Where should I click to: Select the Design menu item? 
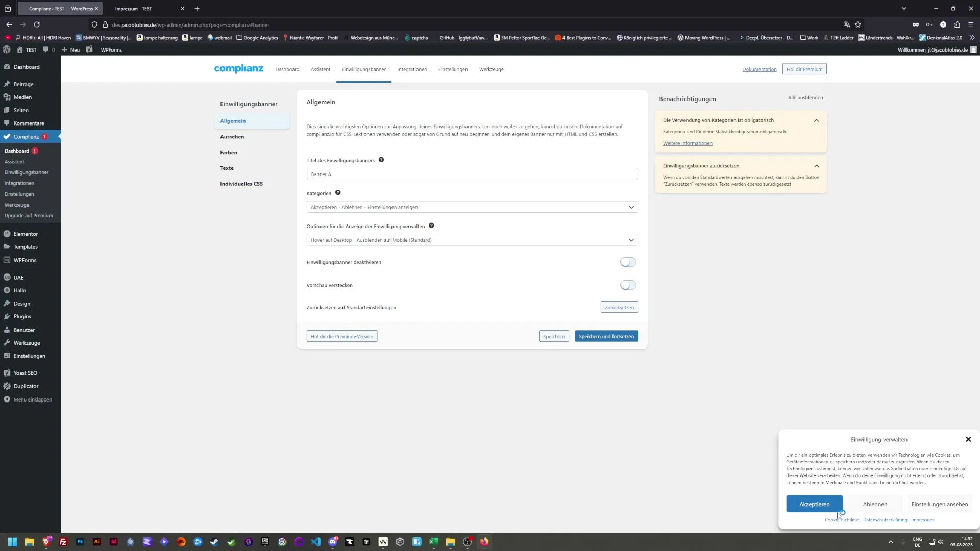pos(21,304)
